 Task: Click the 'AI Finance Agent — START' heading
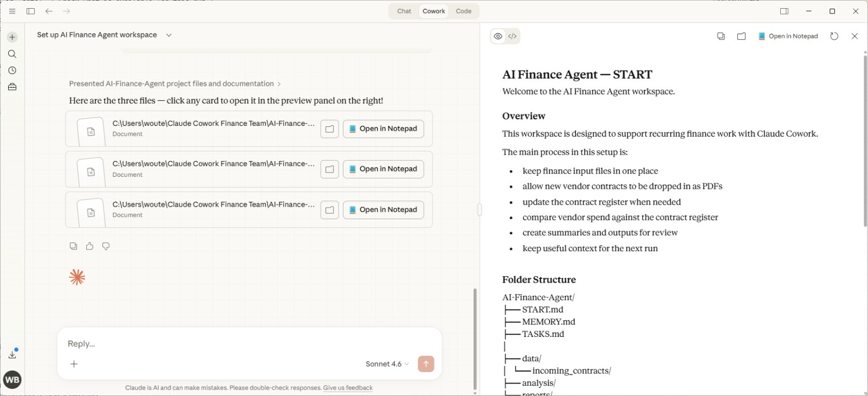click(x=577, y=74)
